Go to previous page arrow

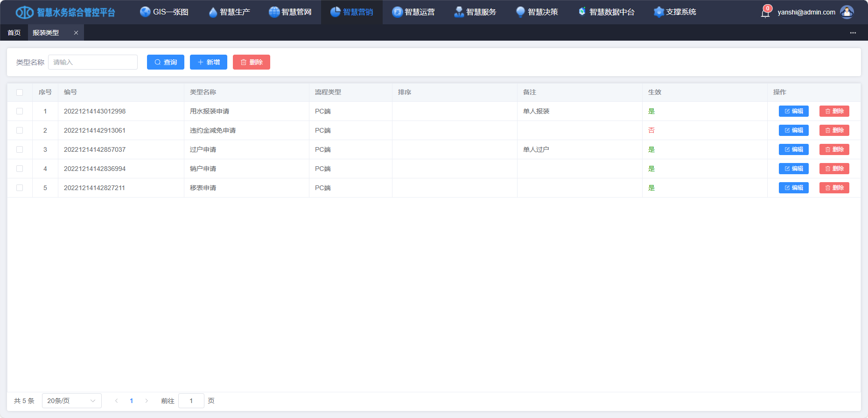pos(117,401)
